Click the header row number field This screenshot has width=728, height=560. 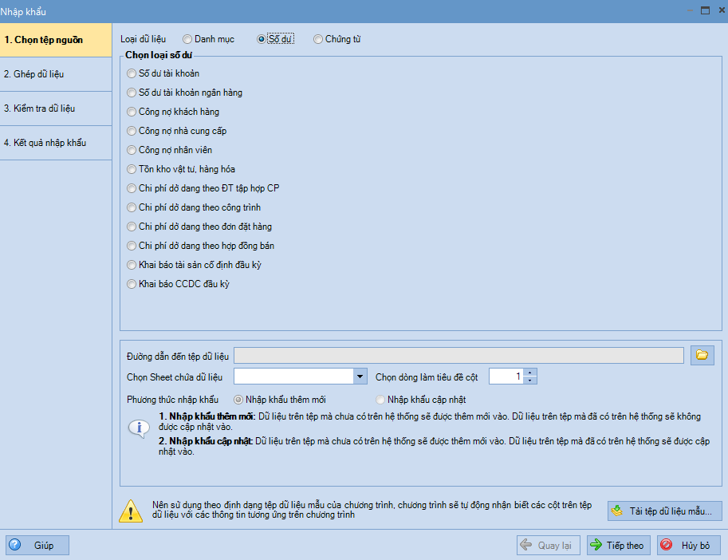[506, 376]
